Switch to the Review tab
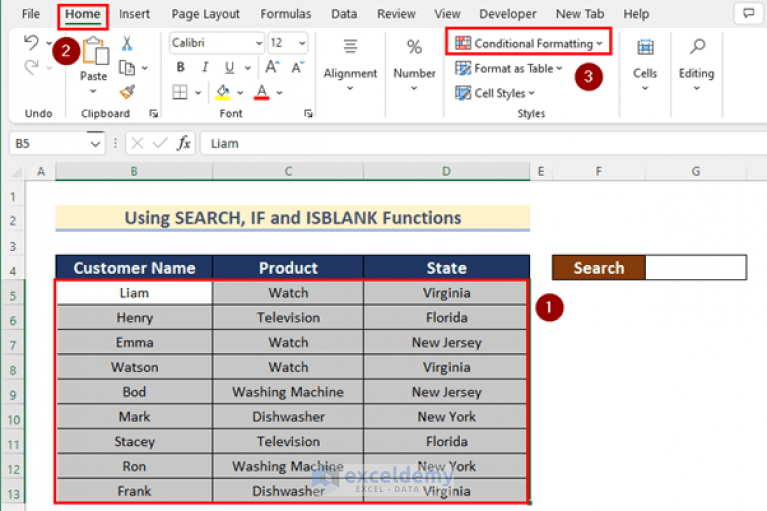Viewport: 767px width, 511px height. coord(396,14)
